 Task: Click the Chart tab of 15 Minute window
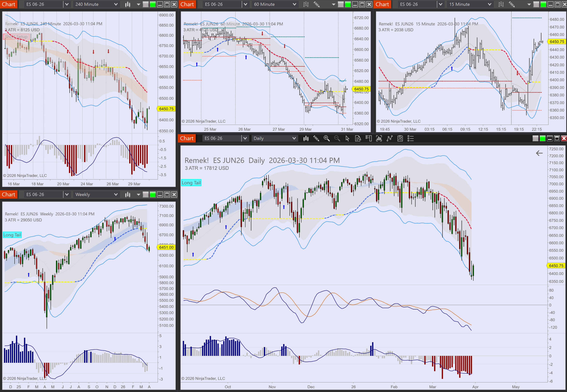[x=382, y=4]
